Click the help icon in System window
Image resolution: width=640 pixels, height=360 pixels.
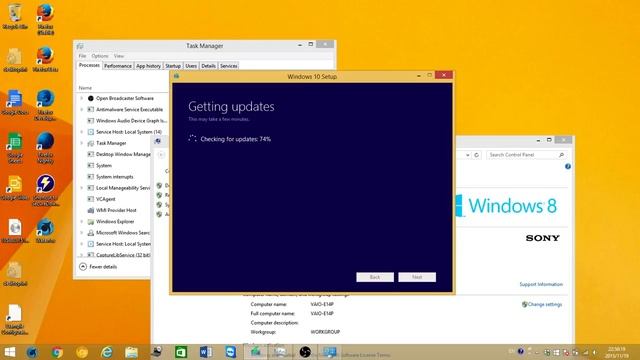[568, 167]
